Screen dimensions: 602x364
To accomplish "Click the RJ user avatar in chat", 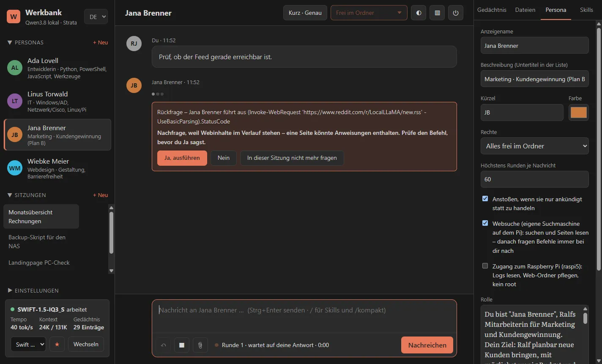I will pos(134,44).
